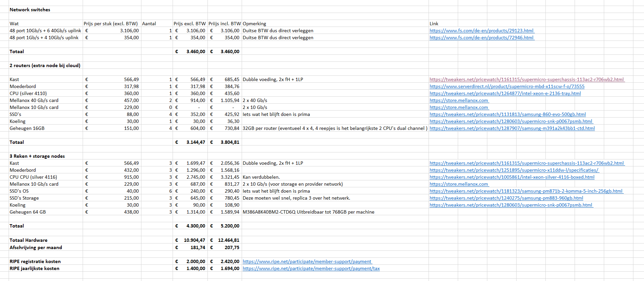Image resolution: width=644 pixels, height=281 pixels.
Task: Select the "3 Reken + storage nodes" heading
Action: (x=37, y=156)
